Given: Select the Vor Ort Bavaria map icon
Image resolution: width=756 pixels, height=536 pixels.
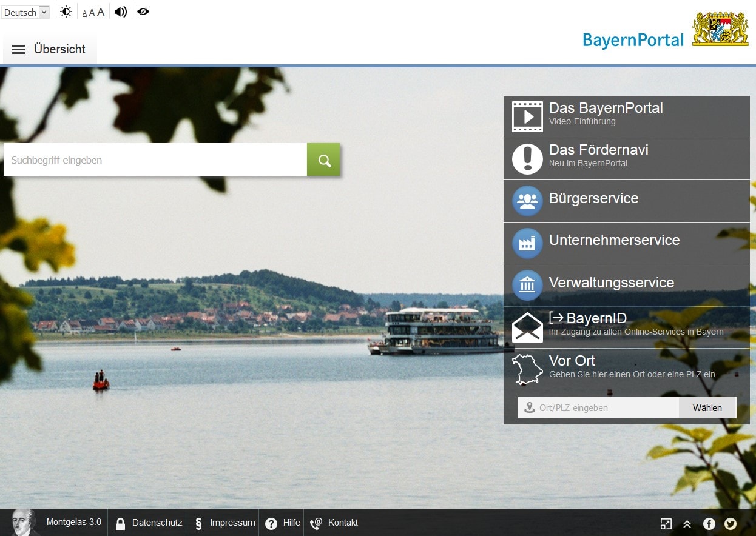Looking at the screenshot, I should click(527, 369).
